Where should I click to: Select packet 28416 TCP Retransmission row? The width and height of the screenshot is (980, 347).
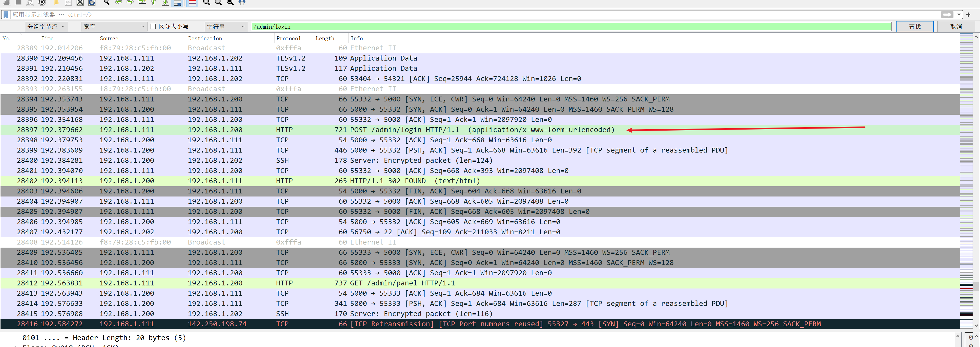pos(480,324)
